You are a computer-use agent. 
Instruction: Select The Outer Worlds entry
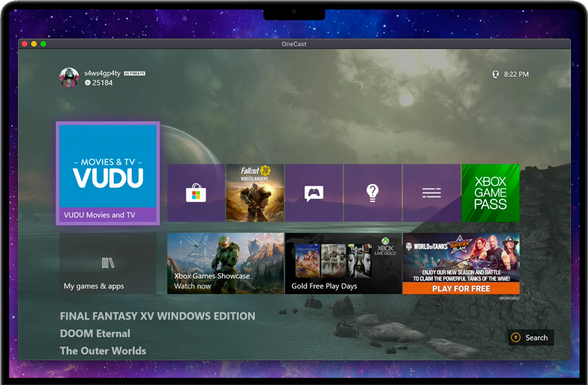[x=103, y=351]
